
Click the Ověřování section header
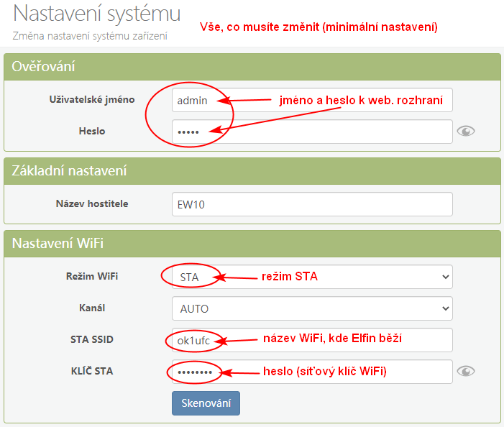pyautogui.click(x=45, y=67)
